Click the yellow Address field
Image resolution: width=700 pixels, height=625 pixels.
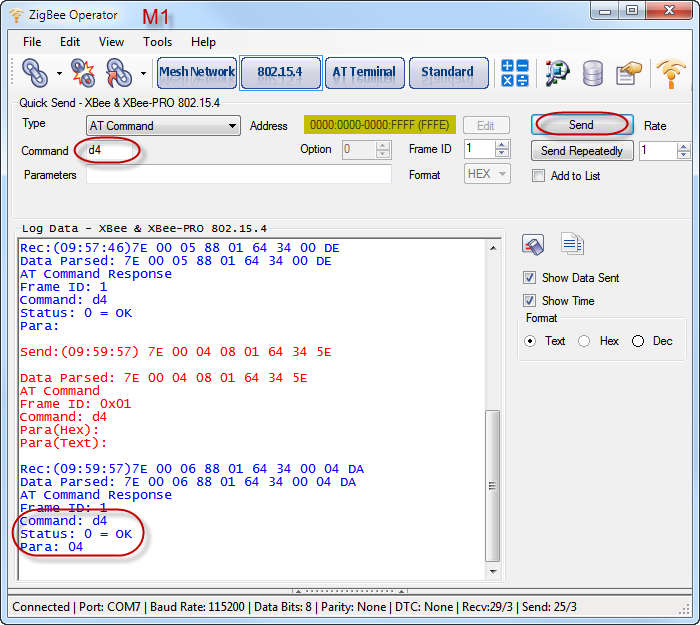pyautogui.click(x=379, y=125)
